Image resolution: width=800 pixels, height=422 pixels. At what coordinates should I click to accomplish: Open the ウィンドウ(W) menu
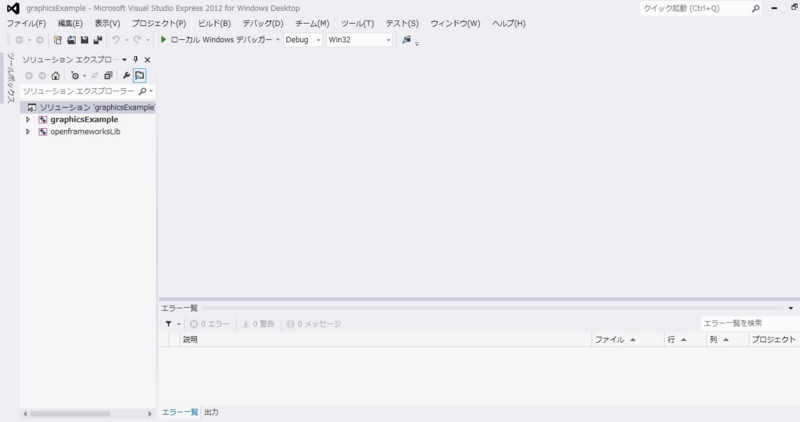pos(455,23)
